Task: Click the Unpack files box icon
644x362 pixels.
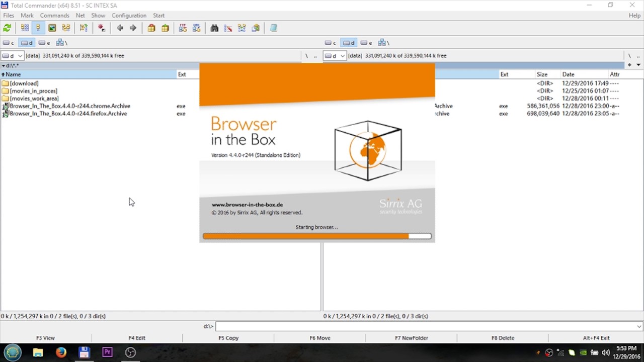Action: click(x=165, y=28)
